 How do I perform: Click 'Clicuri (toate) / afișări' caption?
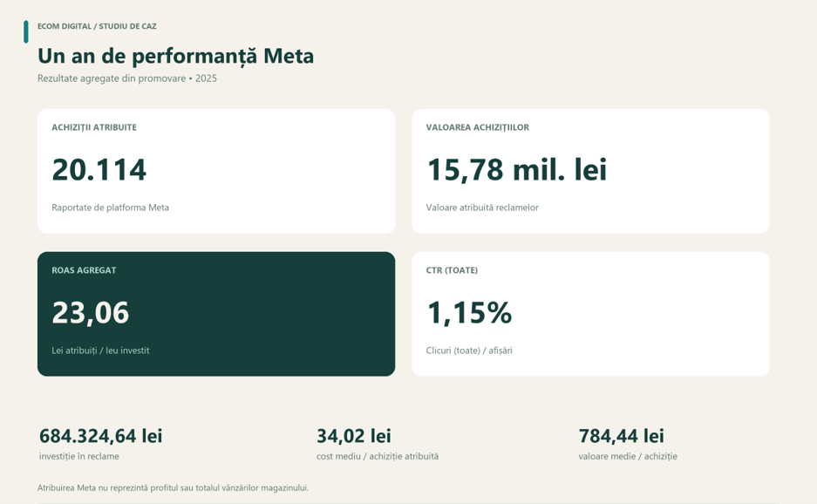click(469, 351)
